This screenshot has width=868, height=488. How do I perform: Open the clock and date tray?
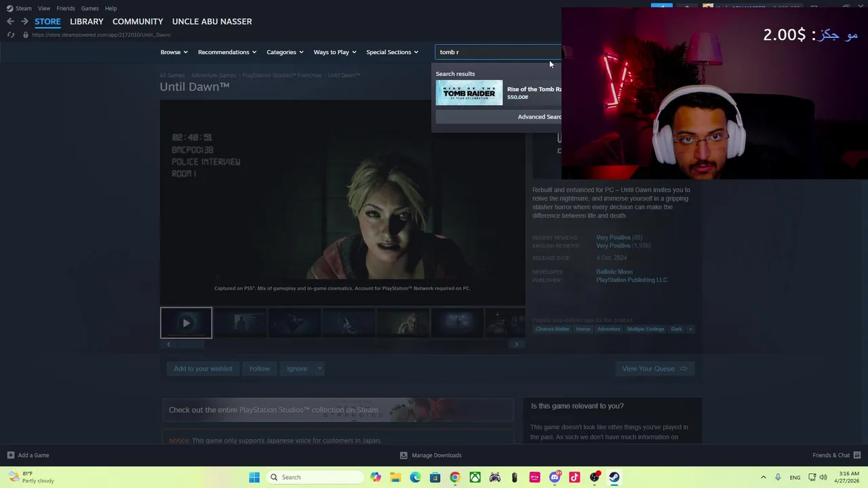point(848,477)
